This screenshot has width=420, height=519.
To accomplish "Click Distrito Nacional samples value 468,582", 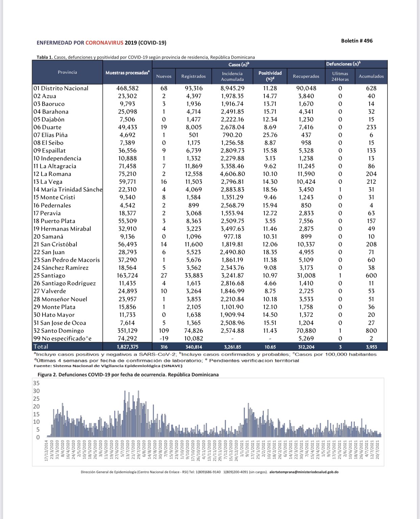I will pyautogui.click(x=127, y=88).
